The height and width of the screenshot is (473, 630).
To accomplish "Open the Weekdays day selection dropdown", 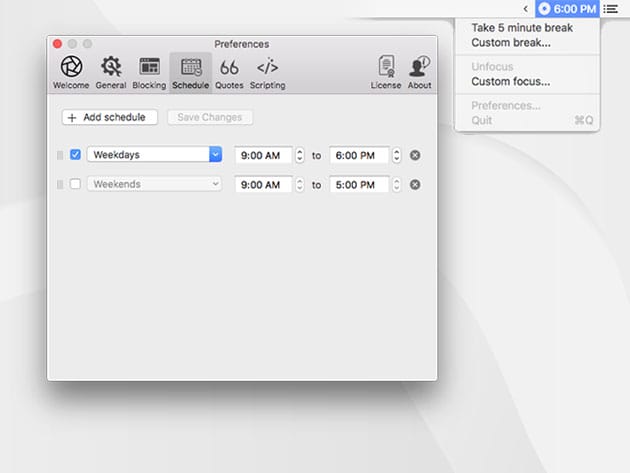I will pyautogui.click(x=154, y=155).
